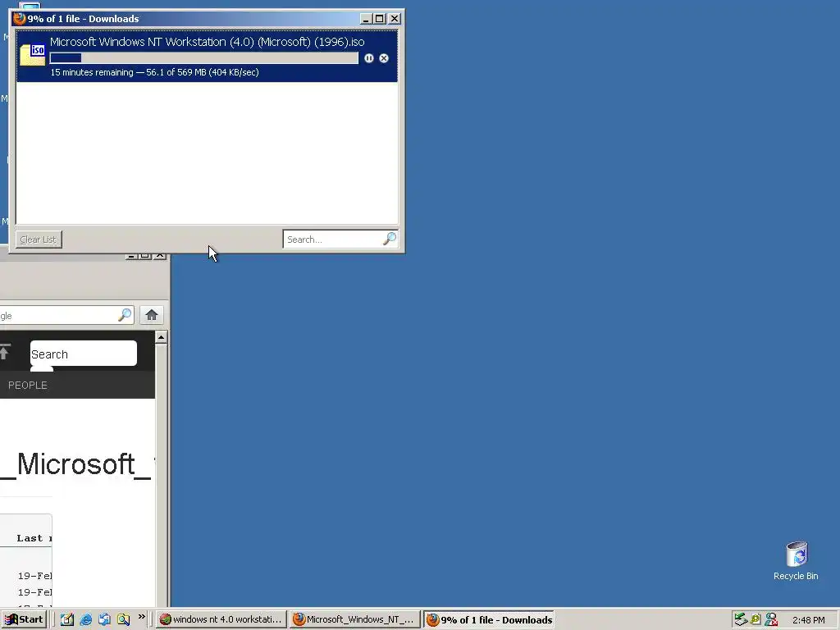840x630 pixels.
Task: Click the browser scrollbar up arrow
Action: (161, 337)
